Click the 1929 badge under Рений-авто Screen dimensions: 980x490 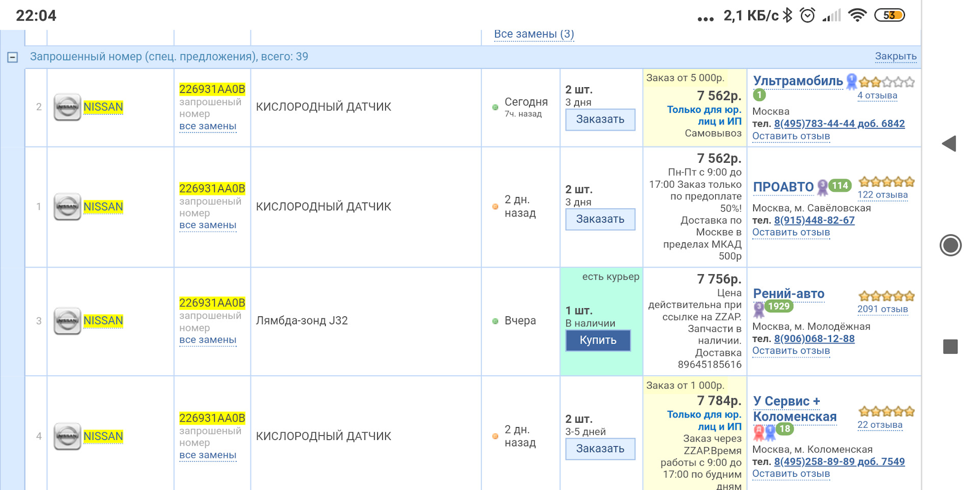point(778,306)
